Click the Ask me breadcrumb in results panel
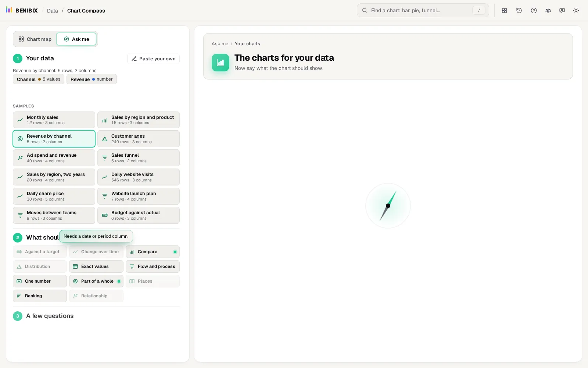Viewport: 588px width, 368px height. pyautogui.click(x=220, y=43)
